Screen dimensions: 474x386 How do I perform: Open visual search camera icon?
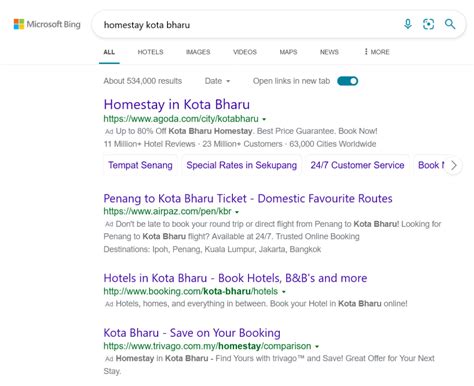pos(428,24)
